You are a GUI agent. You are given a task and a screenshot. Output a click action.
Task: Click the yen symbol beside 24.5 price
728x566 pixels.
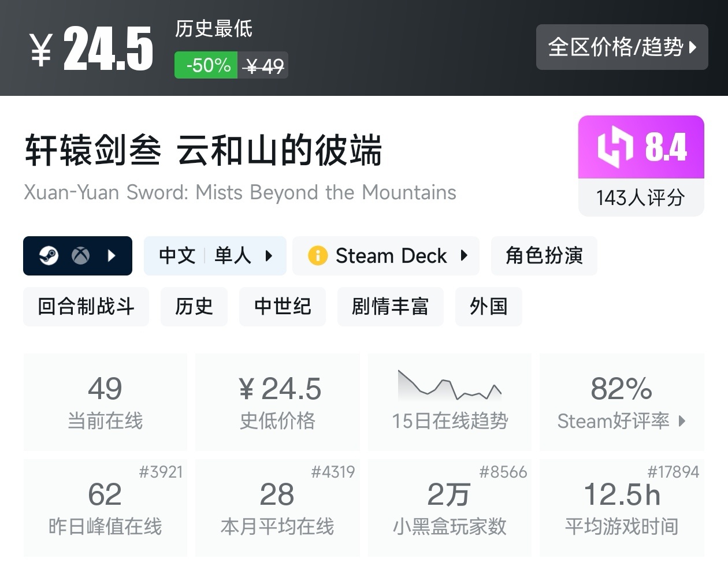(x=42, y=50)
